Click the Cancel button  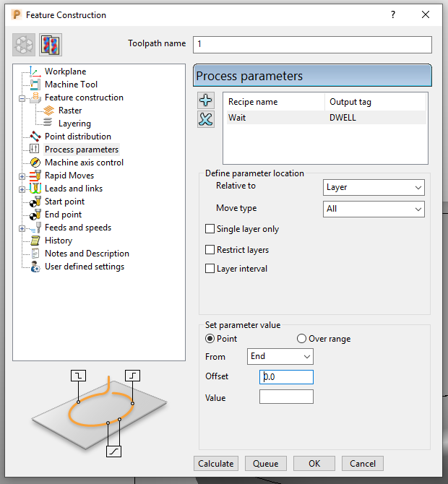tap(363, 464)
